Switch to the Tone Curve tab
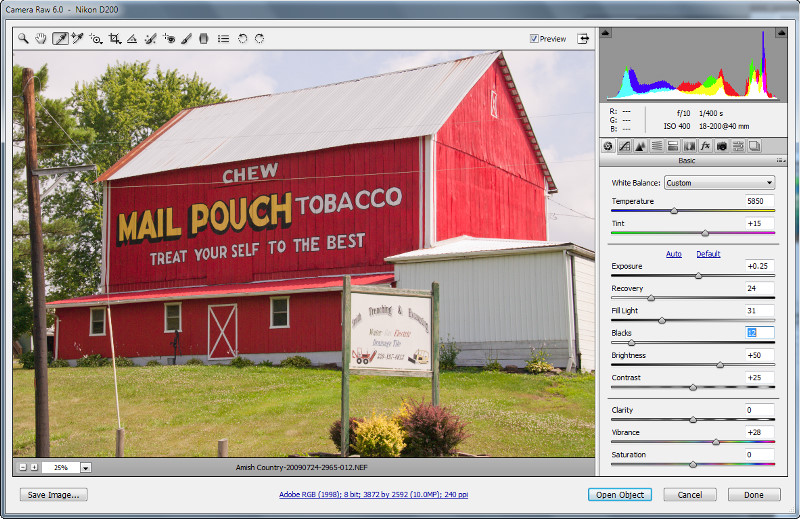Viewport: 800px width, 519px height. click(x=624, y=146)
